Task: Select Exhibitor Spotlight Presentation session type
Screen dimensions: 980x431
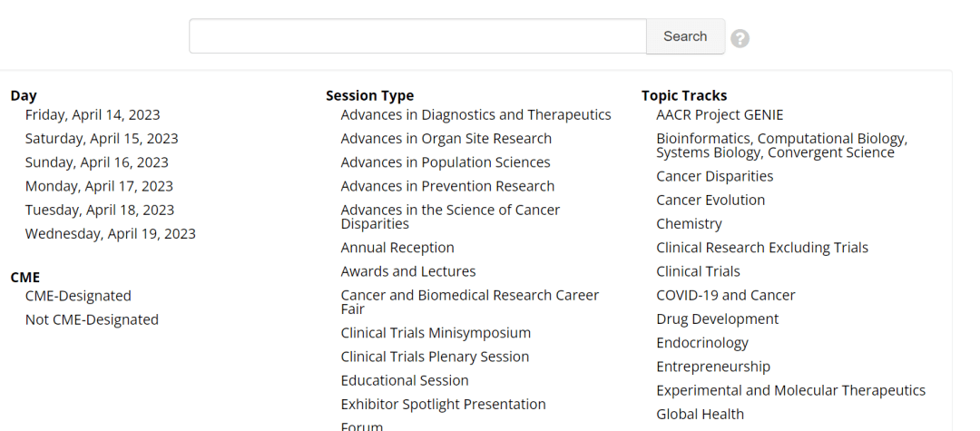Action: 444,405
